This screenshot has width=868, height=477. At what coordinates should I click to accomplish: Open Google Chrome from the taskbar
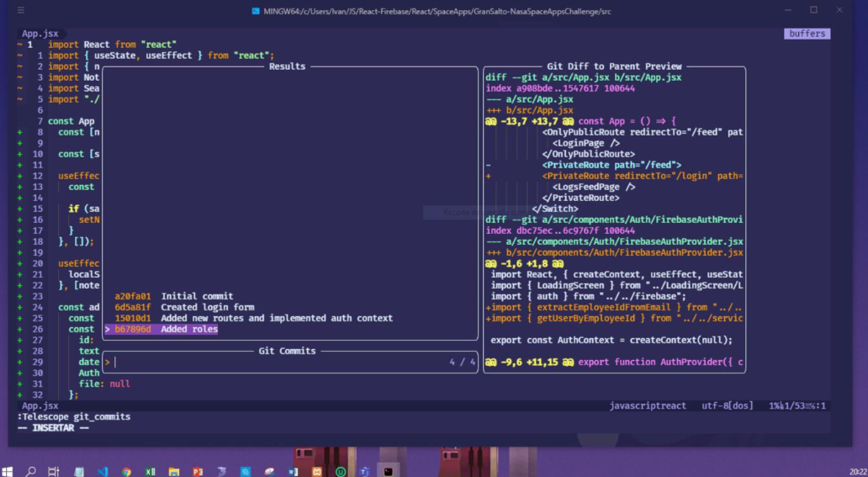click(126, 471)
